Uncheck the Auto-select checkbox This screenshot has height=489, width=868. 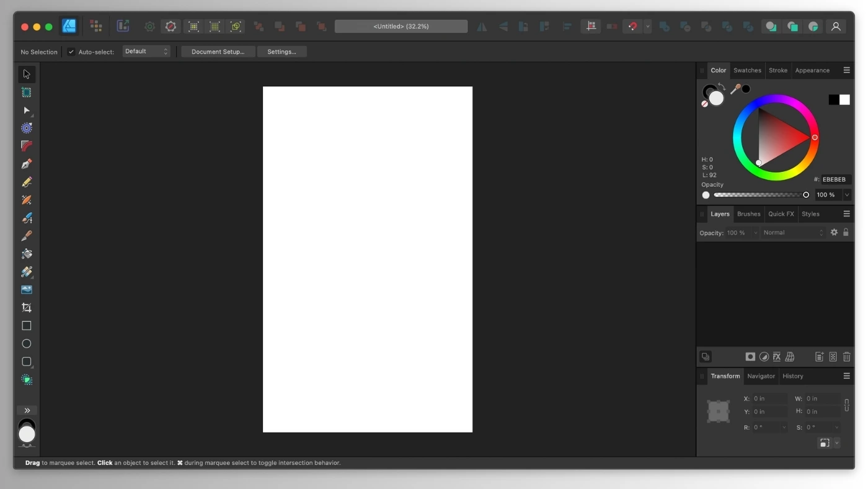tap(71, 52)
